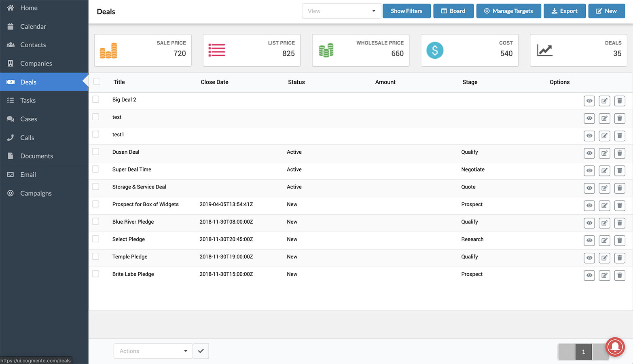Open the View dropdown
The image size is (633, 364).
pos(341,11)
